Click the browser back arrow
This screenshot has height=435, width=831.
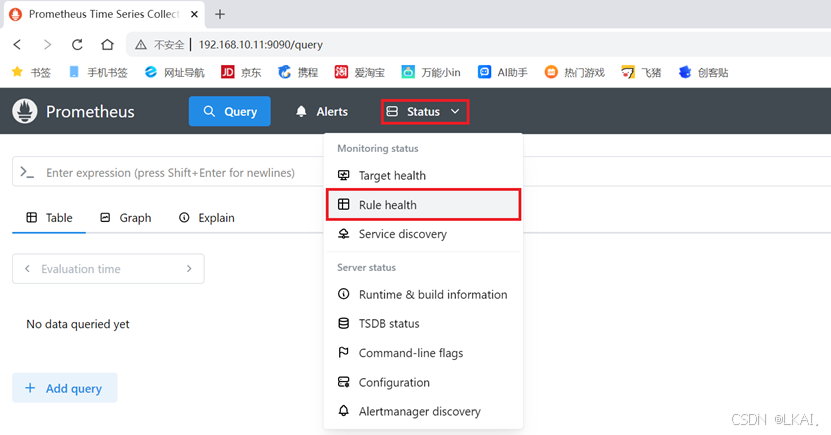[x=17, y=45]
